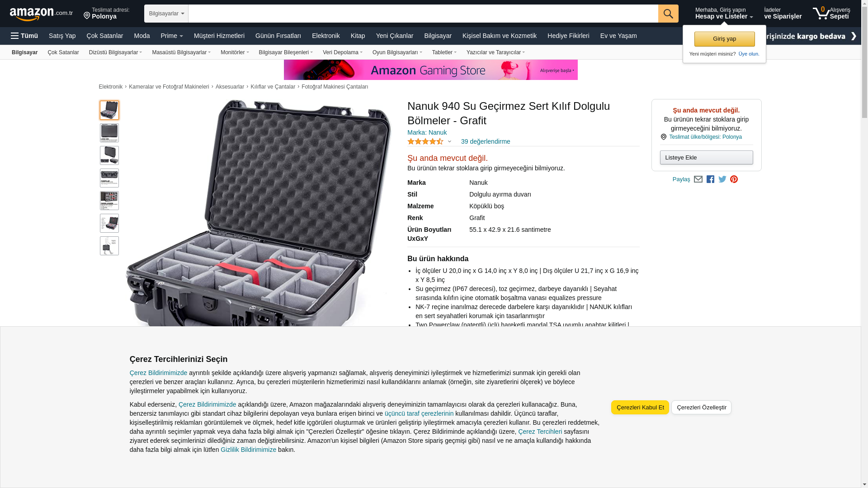Share product via email icon
The image size is (868, 488).
click(698, 179)
